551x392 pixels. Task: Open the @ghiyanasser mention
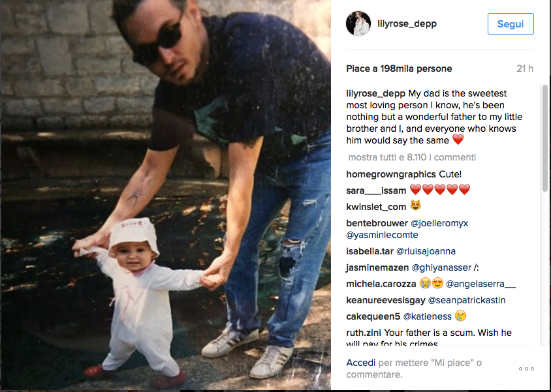pos(441,268)
